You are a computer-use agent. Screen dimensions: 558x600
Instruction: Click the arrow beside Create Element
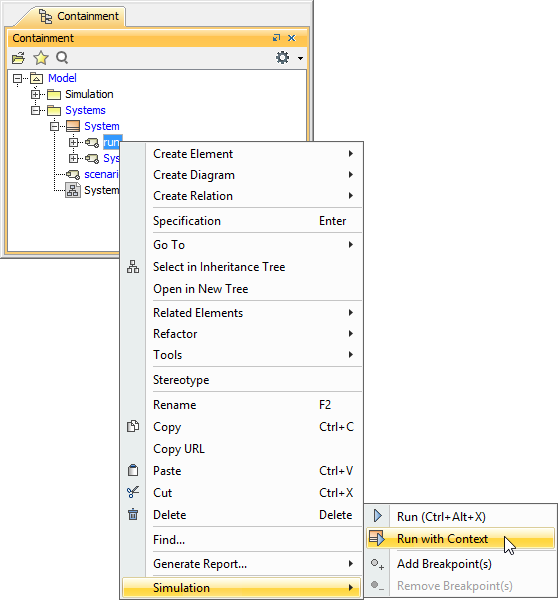coord(351,153)
